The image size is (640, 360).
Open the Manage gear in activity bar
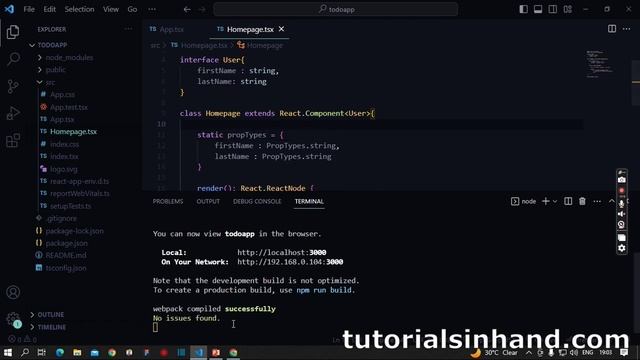pos(13,319)
